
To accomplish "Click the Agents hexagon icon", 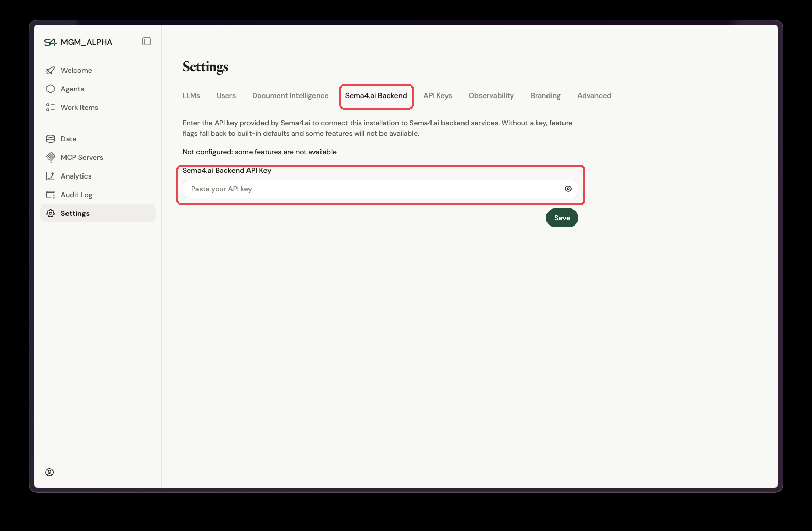I will click(51, 89).
